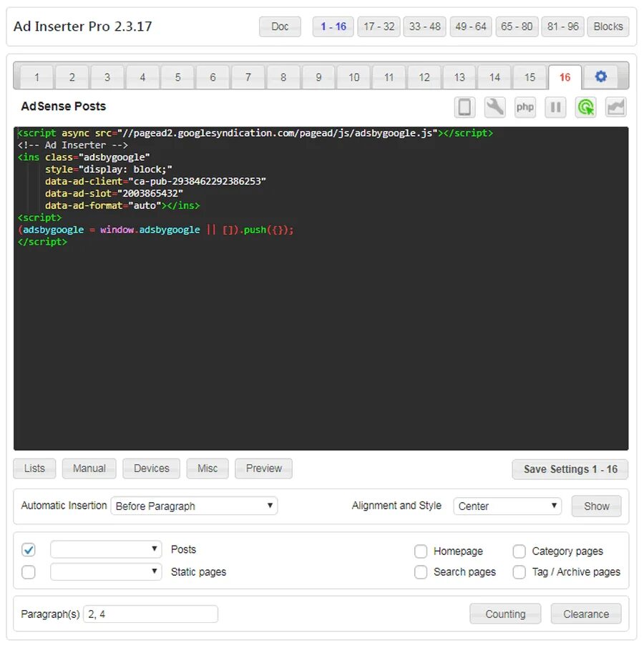
Task: Toggle the mobile device preview icon
Action: coord(465,107)
